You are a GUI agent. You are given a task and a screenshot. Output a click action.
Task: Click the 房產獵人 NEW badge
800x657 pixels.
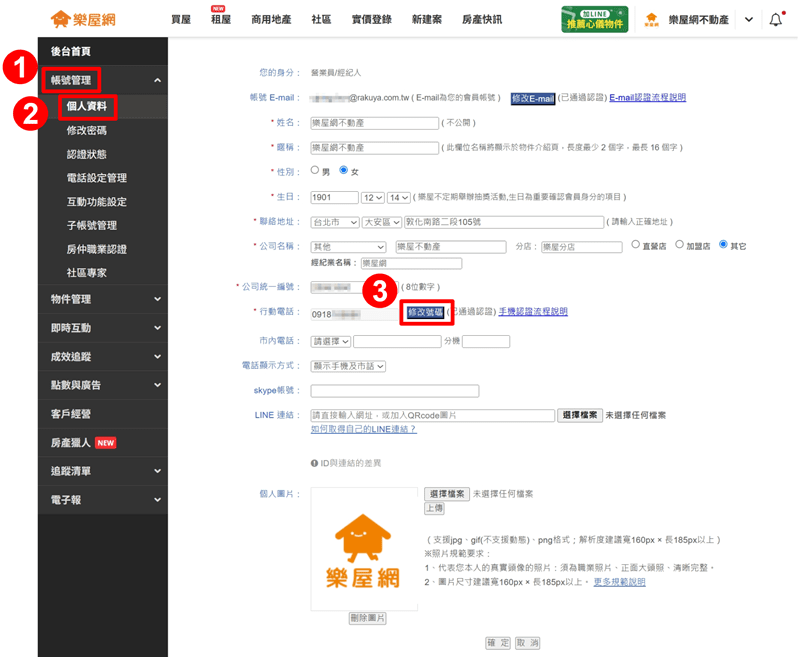(x=106, y=443)
